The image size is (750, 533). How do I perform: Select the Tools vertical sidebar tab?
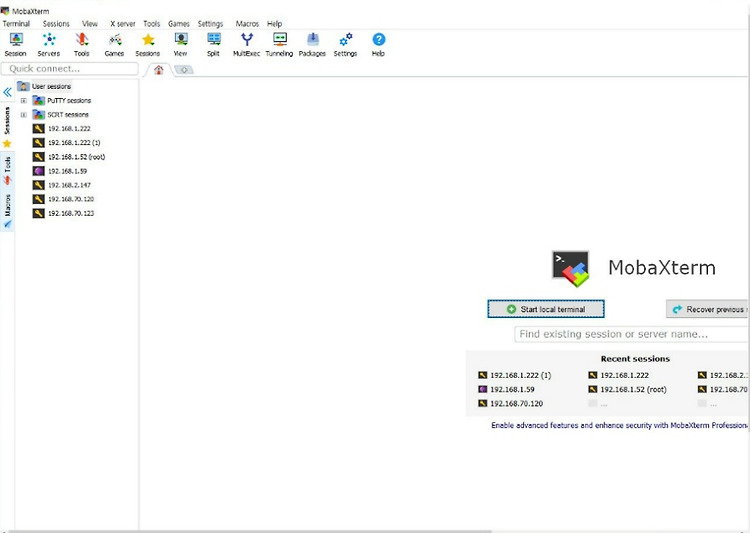click(7, 170)
